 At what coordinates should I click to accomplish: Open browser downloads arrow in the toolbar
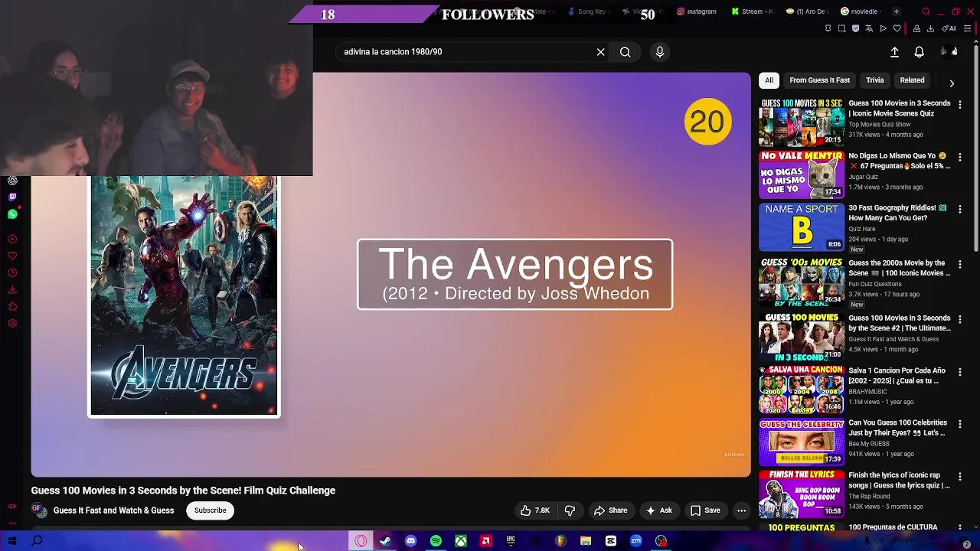[930, 28]
